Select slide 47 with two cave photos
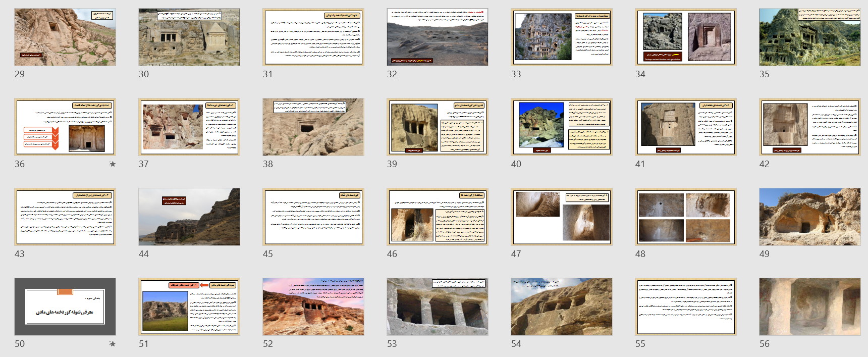The height and width of the screenshot is (357, 868). [561, 217]
